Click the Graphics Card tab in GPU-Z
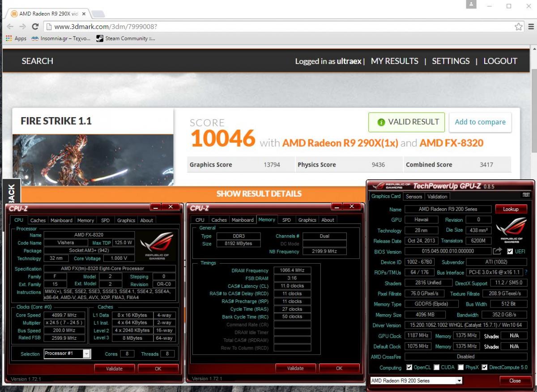The width and height of the screenshot is (537, 392). (386, 196)
